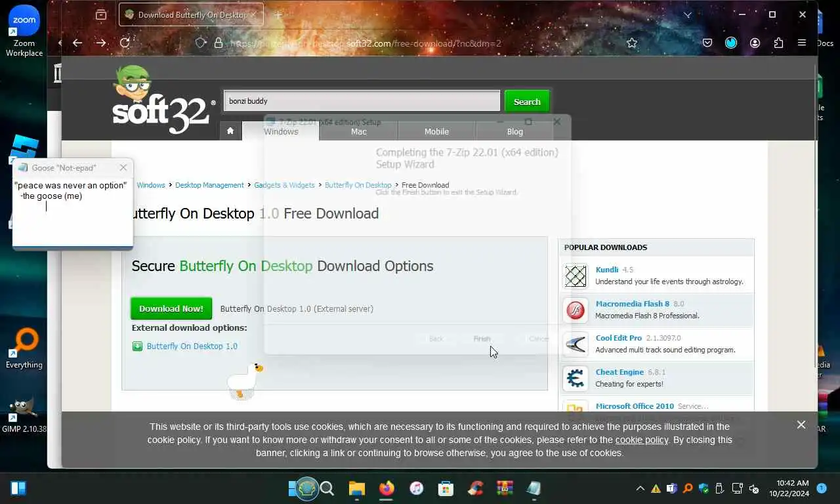Click the Cool Edit Pro icon
This screenshot has height=504, width=840.
pyautogui.click(x=576, y=344)
